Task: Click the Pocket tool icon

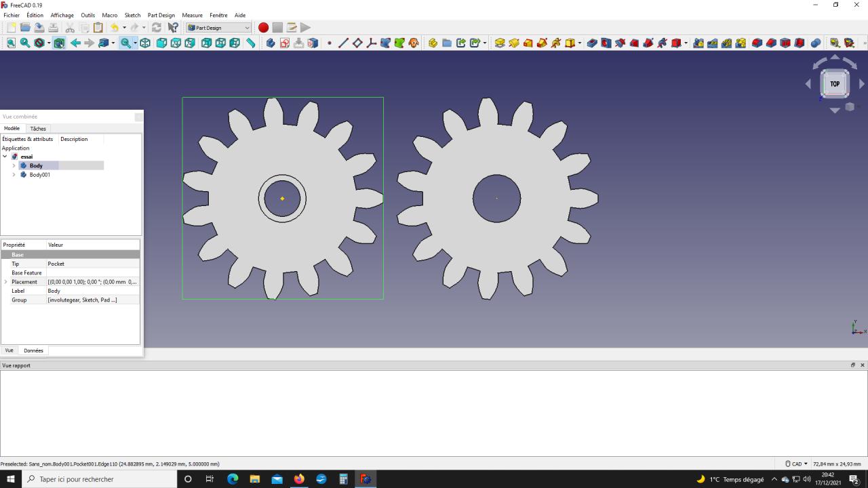Action: coord(592,43)
